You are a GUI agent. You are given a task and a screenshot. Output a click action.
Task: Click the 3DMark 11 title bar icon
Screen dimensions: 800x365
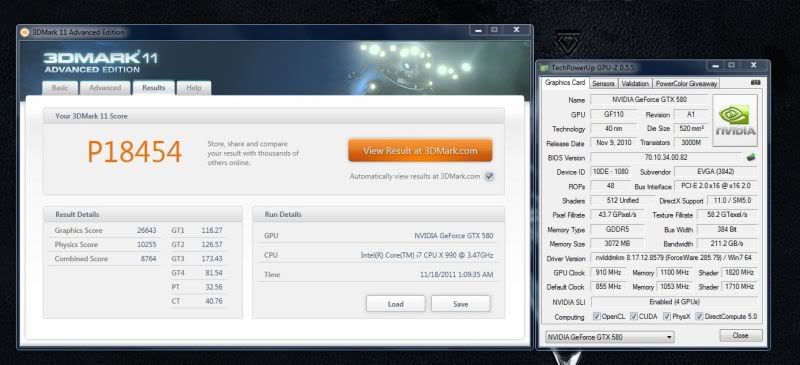[x=24, y=32]
